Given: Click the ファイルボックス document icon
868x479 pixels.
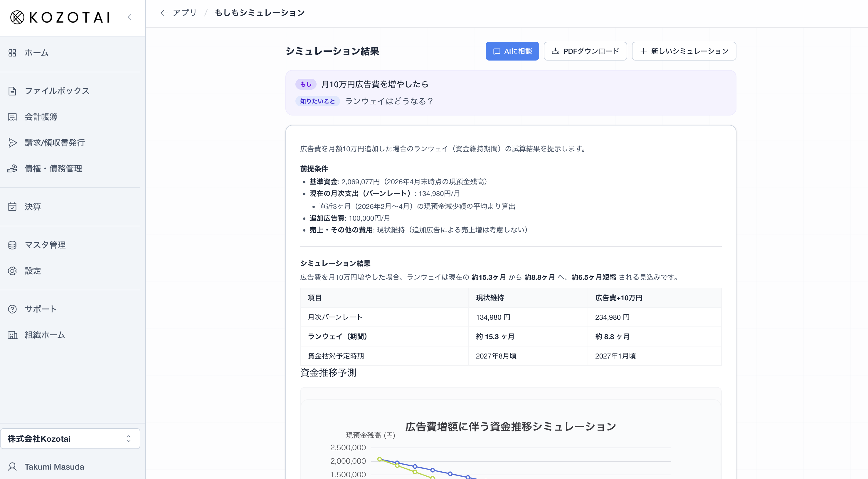Looking at the screenshot, I should pyautogui.click(x=12, y=91).
